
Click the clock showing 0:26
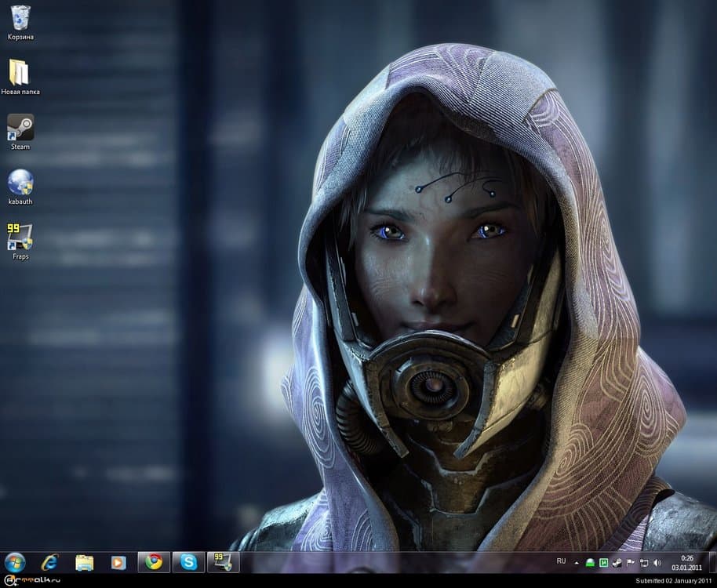coord(687,562)
